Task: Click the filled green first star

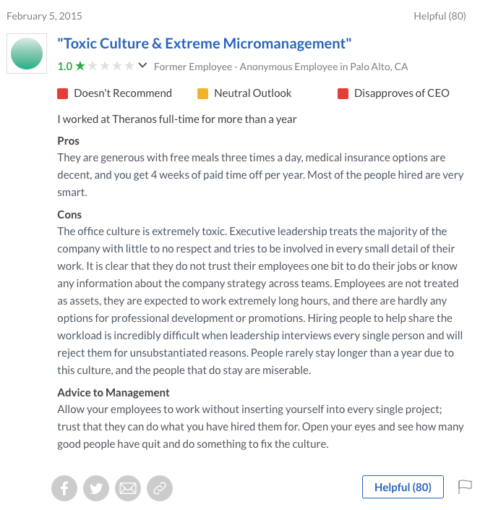Action: (80, 66)
